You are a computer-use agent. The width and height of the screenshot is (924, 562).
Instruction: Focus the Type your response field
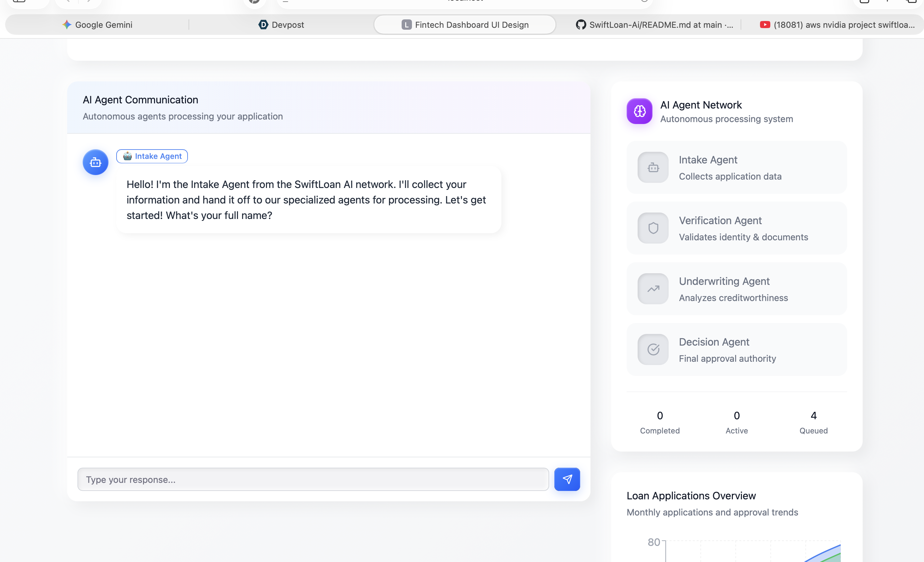pyautogui.click(x=313, y=479)
